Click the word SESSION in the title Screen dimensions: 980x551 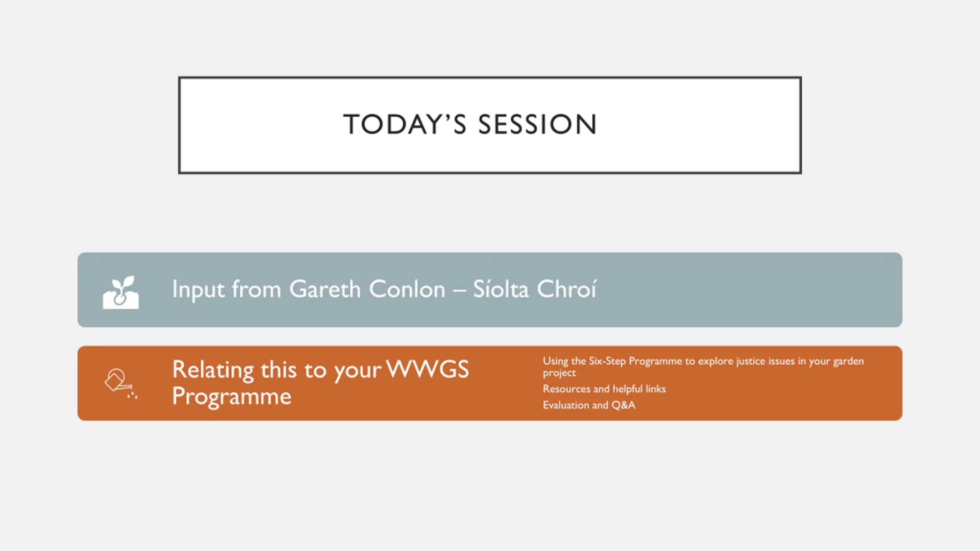point(538,124)
